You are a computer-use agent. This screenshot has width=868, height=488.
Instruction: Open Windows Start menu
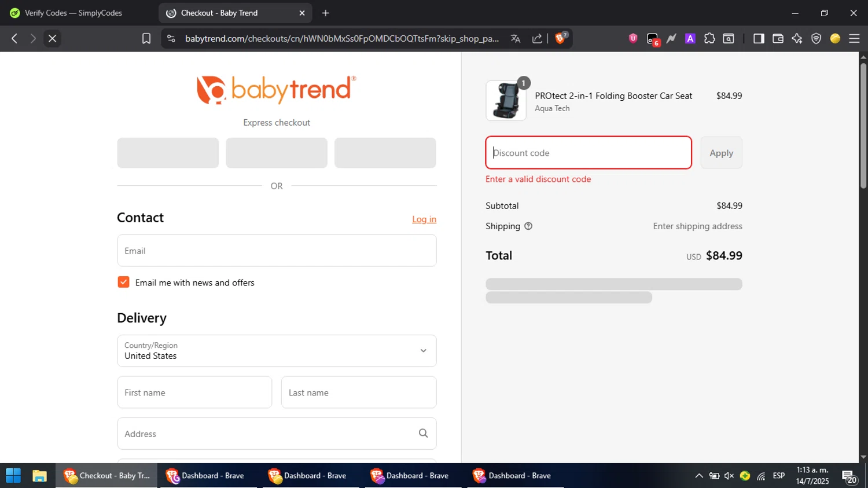point(13,476)
